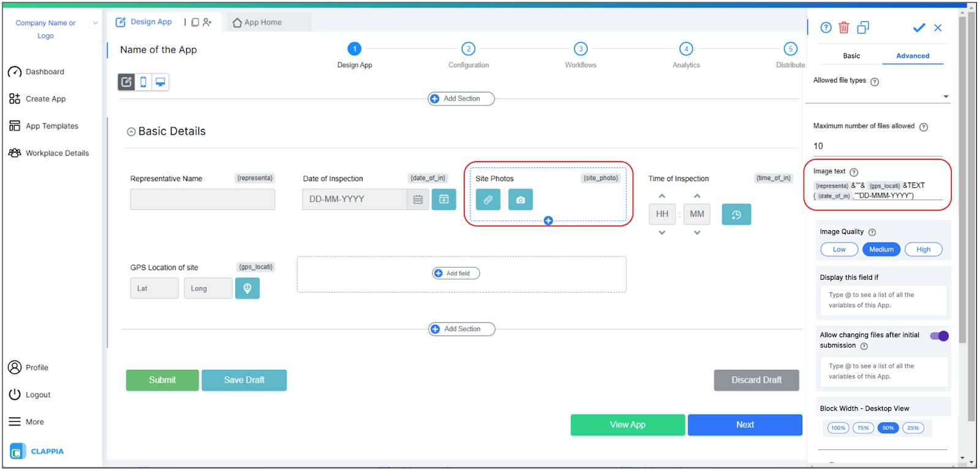Delete the field with the trash icon
Image resolution: width=980 pixels, height=472 pixels.
(x=844, y=28)
